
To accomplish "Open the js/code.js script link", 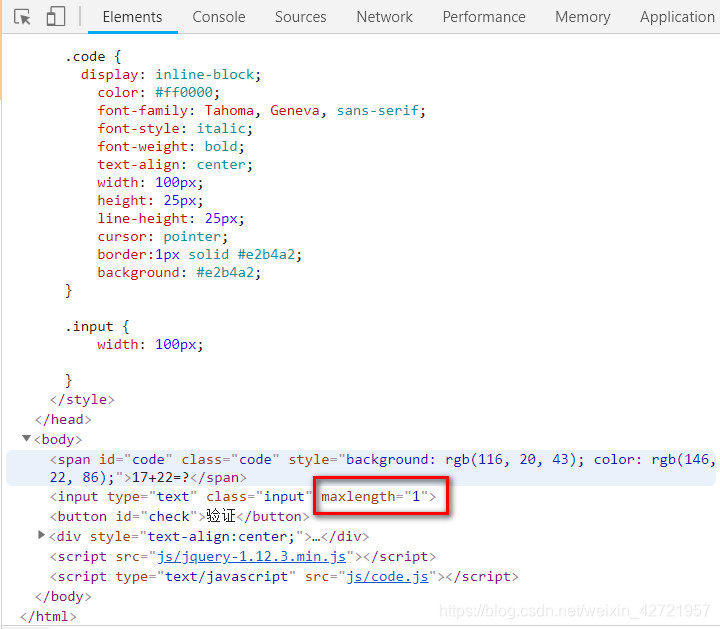I will 388,577.
